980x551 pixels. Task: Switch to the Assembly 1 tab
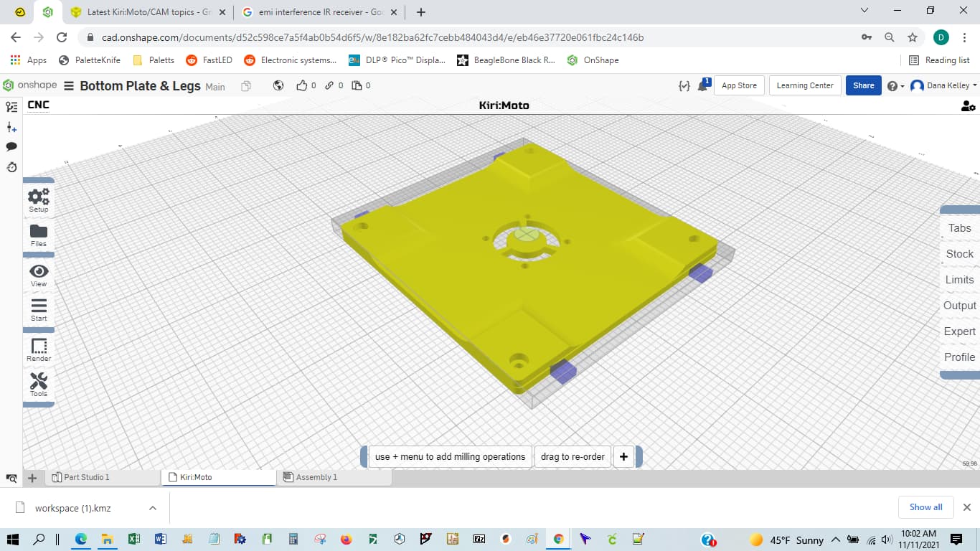tap(316, 477)
